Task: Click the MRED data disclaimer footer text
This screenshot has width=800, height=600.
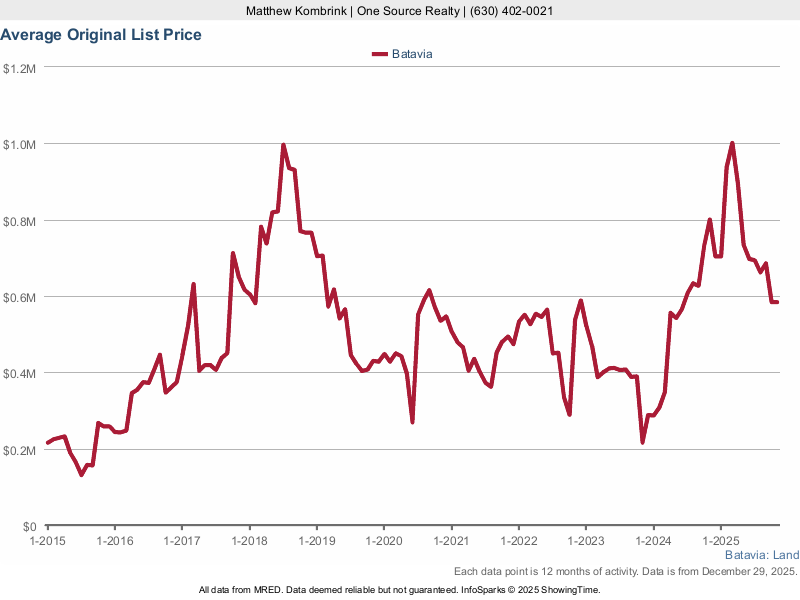Action: tap(400, 590)
